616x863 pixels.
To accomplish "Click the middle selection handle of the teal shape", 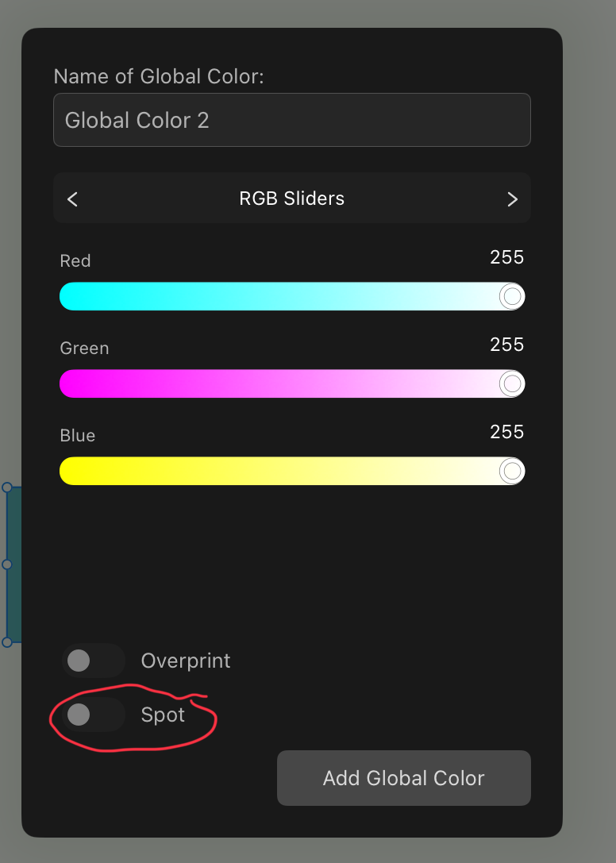I will 6,564.
